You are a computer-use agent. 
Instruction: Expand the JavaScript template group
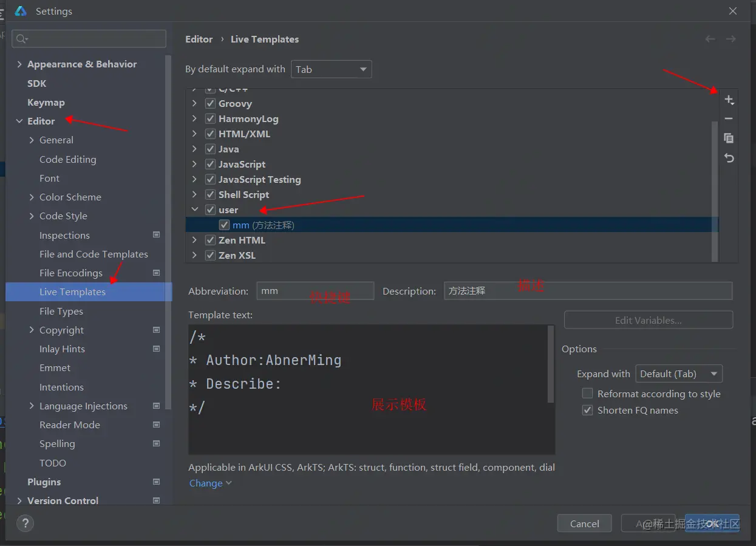click(194, 164)
